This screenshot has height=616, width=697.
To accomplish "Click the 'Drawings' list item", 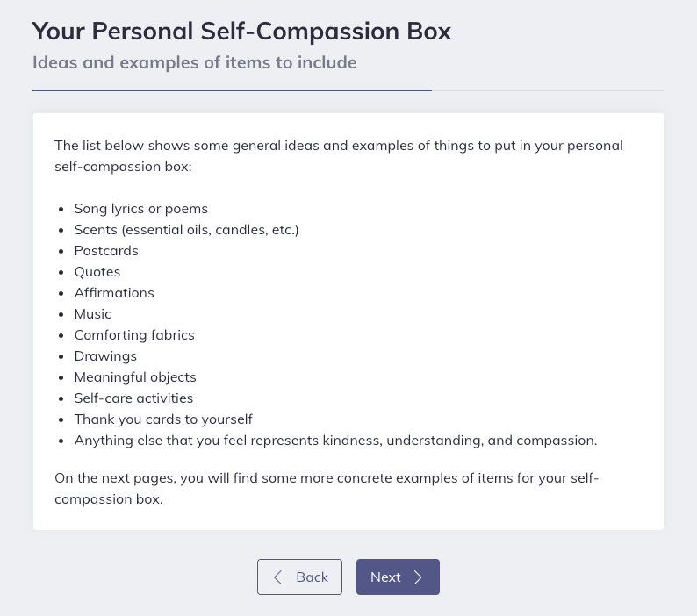I will pos(105,356).
